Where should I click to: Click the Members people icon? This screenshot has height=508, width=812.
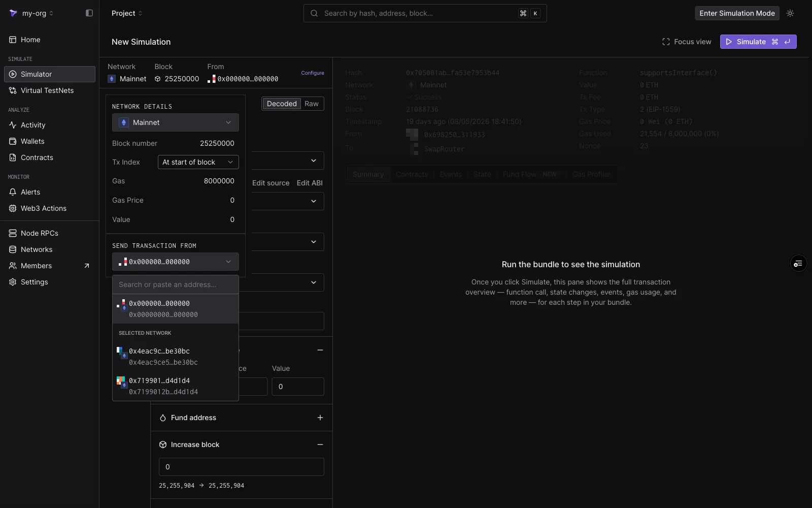(13, 266)
